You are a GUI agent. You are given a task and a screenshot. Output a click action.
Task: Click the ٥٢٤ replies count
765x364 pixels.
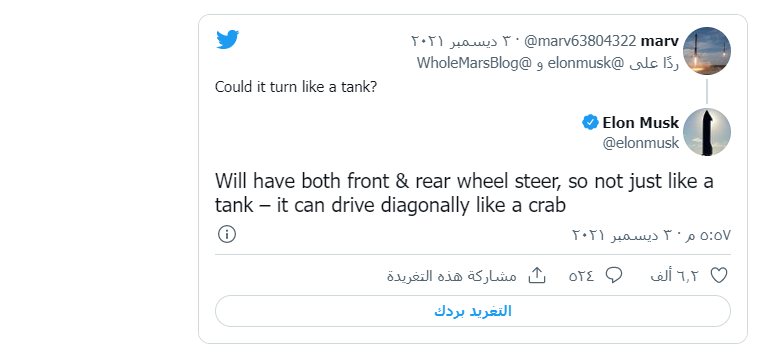(581, 276)
